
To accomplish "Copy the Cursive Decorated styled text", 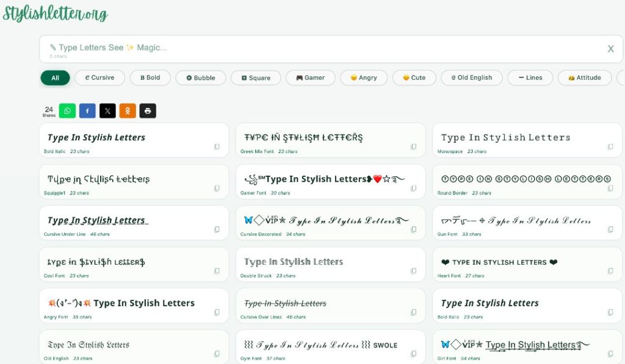I will 413,229.
